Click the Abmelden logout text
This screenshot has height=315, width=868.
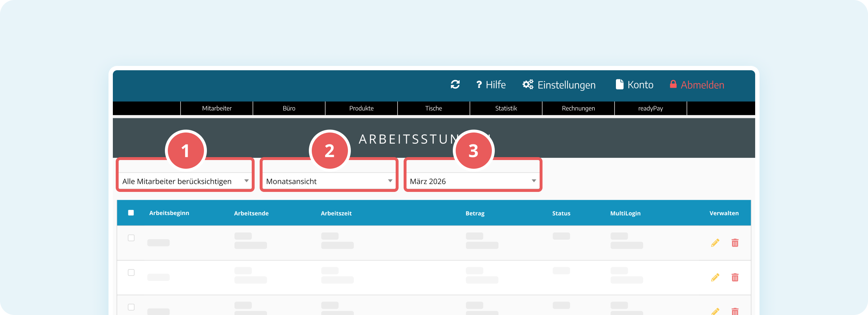pos(702,85)
